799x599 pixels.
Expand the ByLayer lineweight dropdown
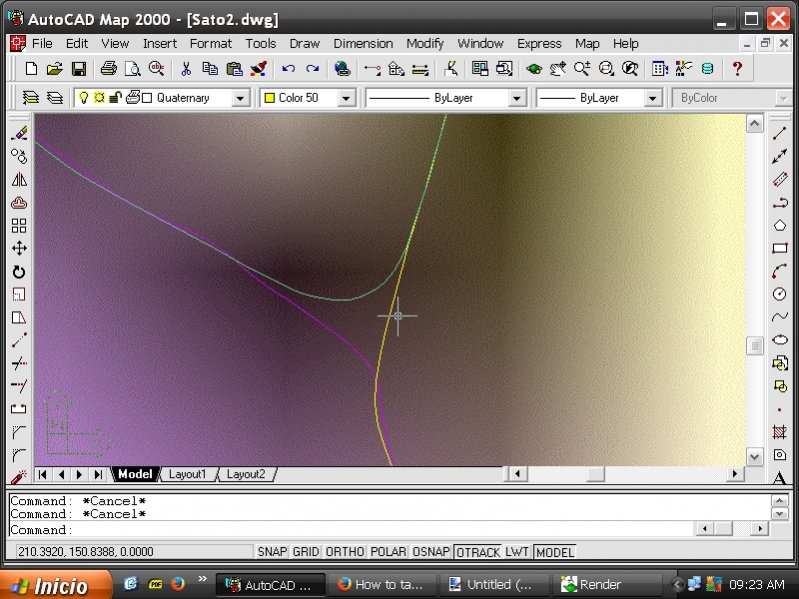[x=652, y=98]
